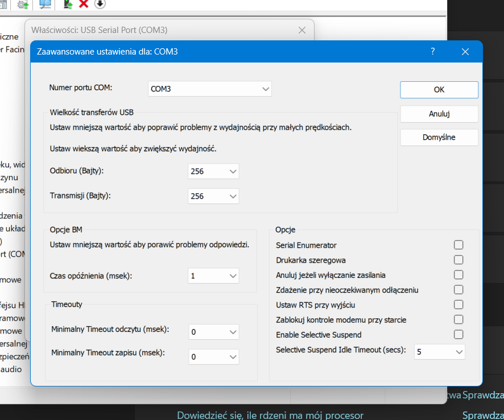
Task: Confirm settings with the OK button
Action: coord(439,90)
